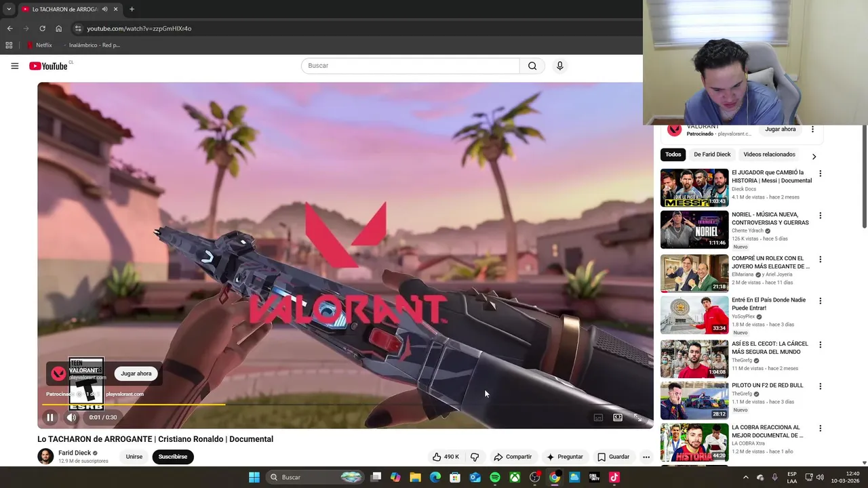Open options for LA COBRA REACCIONA video

click(x=820, y=428)
